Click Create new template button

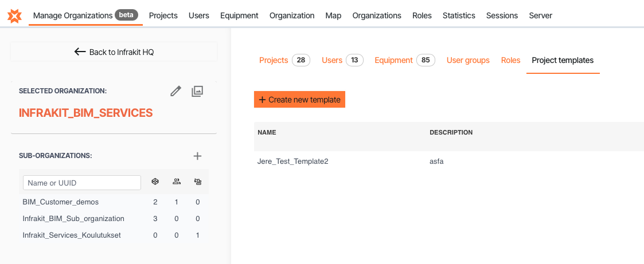point(299,100)
